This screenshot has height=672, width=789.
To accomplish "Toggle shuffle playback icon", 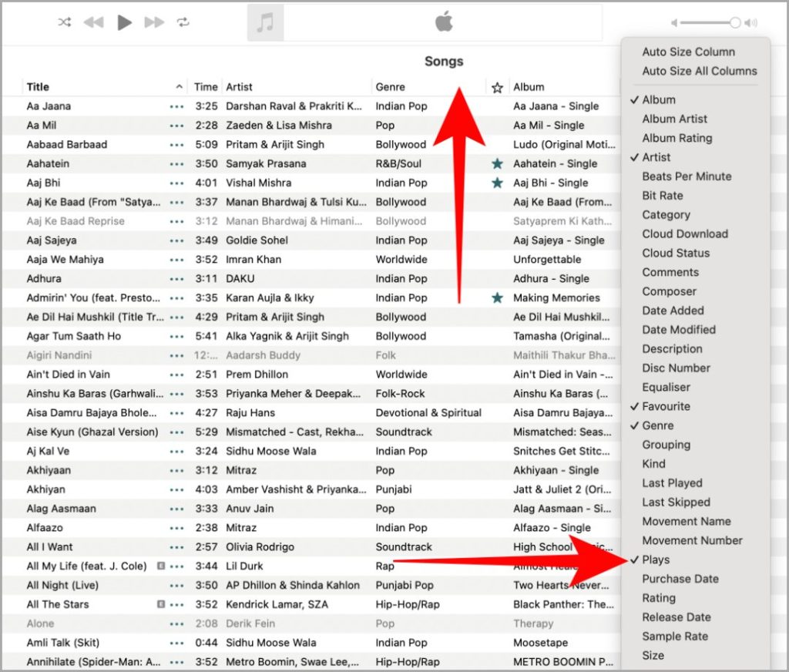I will click(x=65, y=22).
